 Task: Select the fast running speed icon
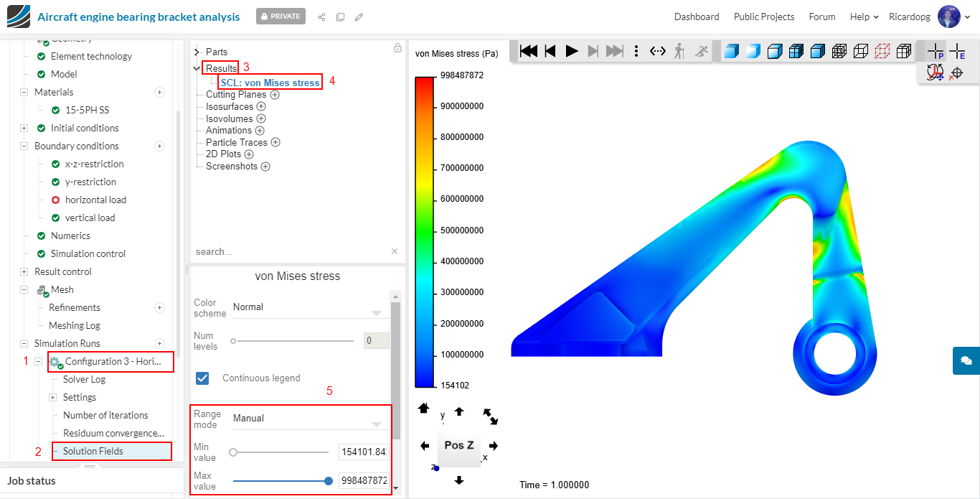pos(701,51)
